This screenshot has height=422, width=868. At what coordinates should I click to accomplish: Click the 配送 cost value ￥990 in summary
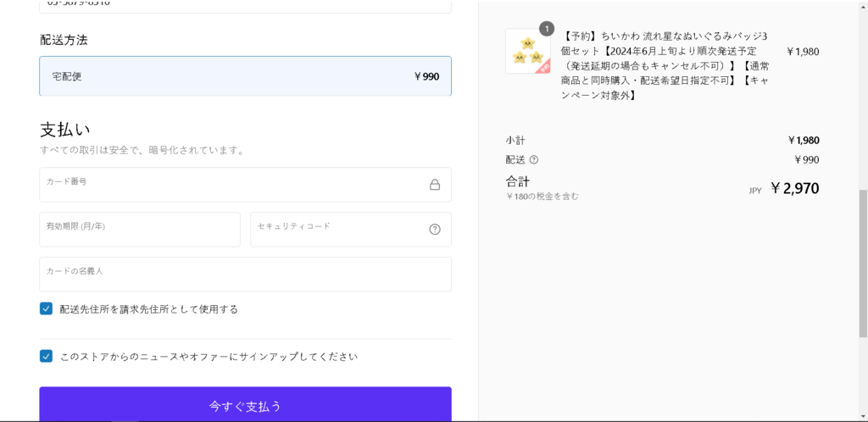[807, 160]
